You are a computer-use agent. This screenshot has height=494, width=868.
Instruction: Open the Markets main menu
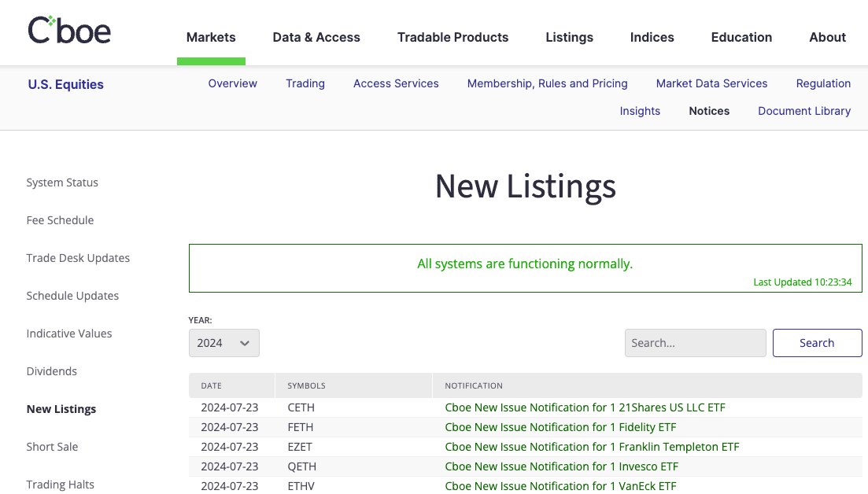(211, 37)
